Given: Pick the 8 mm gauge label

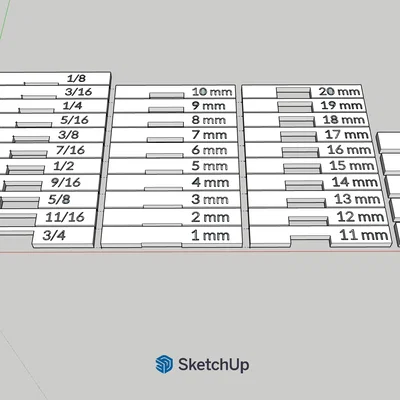Looking at the screenshot, I should [209, 120].
